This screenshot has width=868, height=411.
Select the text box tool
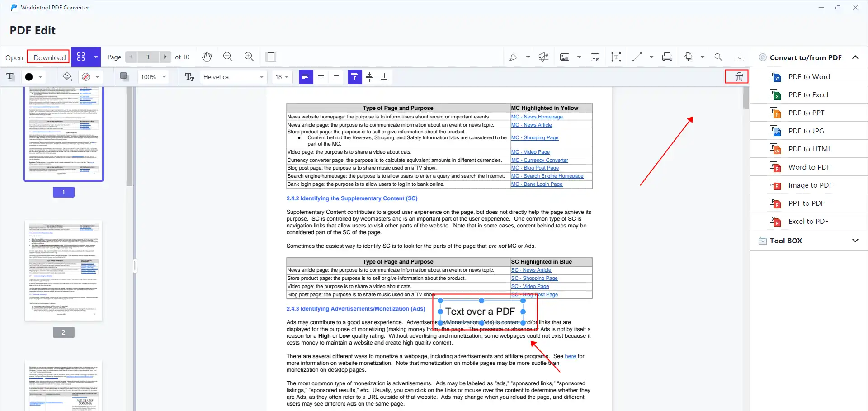[x=616, y=57]
